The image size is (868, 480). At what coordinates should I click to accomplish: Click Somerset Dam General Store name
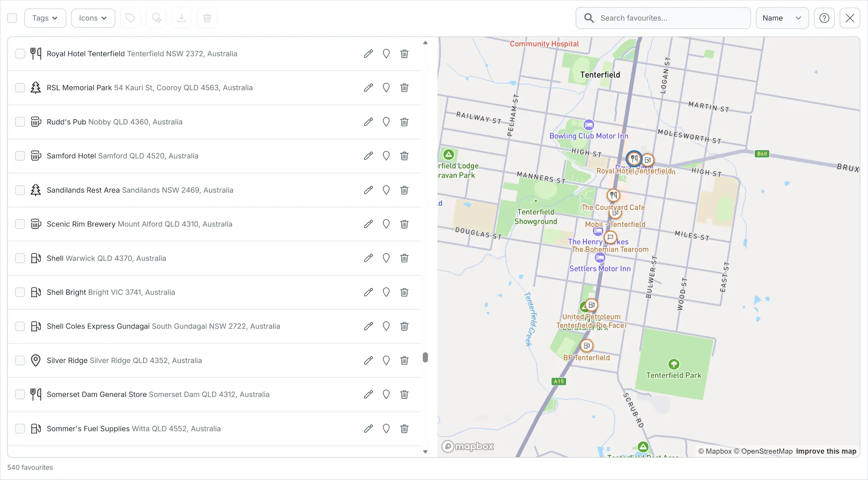click(97, 394)
